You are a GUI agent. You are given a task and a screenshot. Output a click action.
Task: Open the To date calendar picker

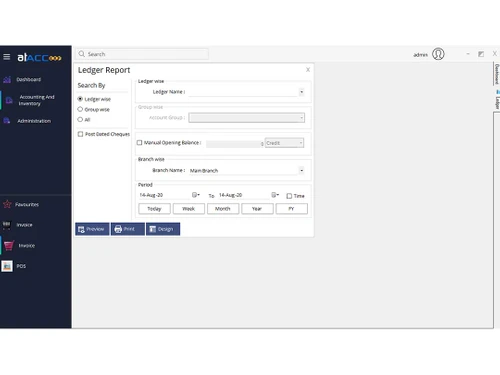click(x=275, y=195)
